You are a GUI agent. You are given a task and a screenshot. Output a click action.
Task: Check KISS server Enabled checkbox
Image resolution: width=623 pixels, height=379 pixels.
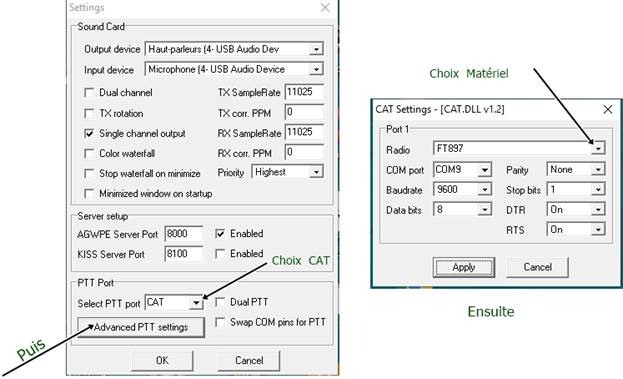[x=220, y=253]
